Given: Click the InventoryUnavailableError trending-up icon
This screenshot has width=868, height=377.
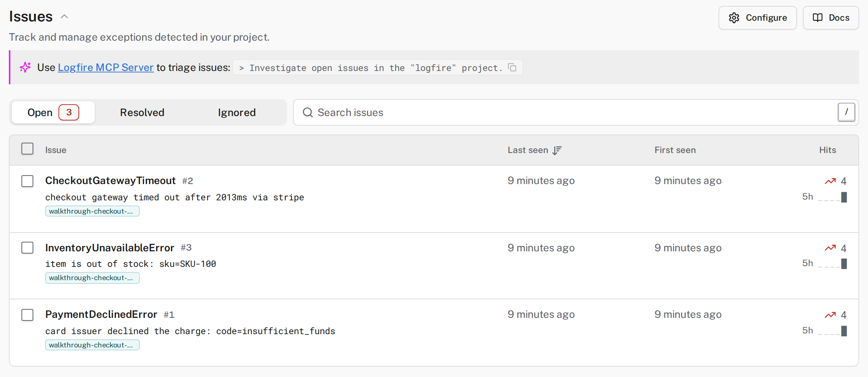Looking at the screenshot, I should 830,248.
